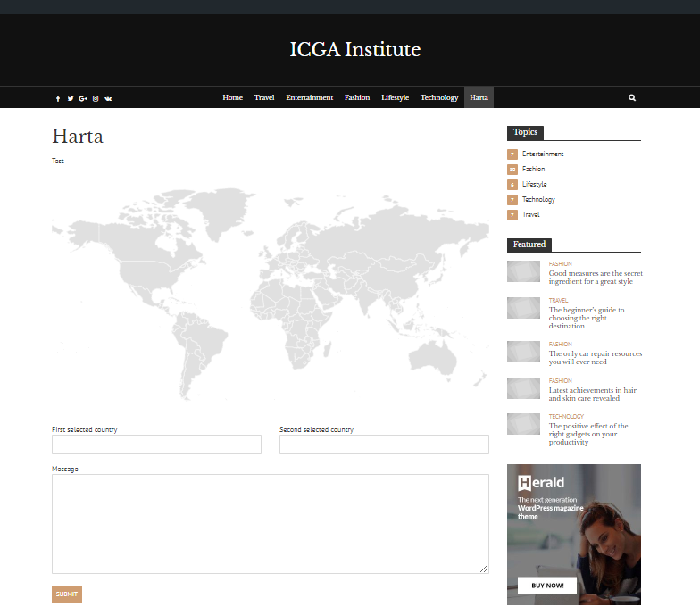Click the count badge beside Fashion topic

click(512, 170)
